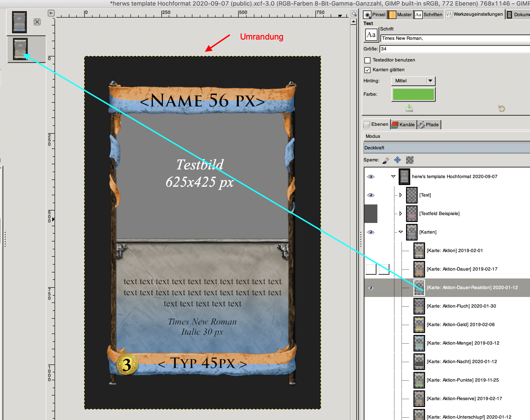This screenshot has width=530, height=420.
Task: Select the [Karte: Aktion] 2019-02-01 layer
Action: (455, 250)
